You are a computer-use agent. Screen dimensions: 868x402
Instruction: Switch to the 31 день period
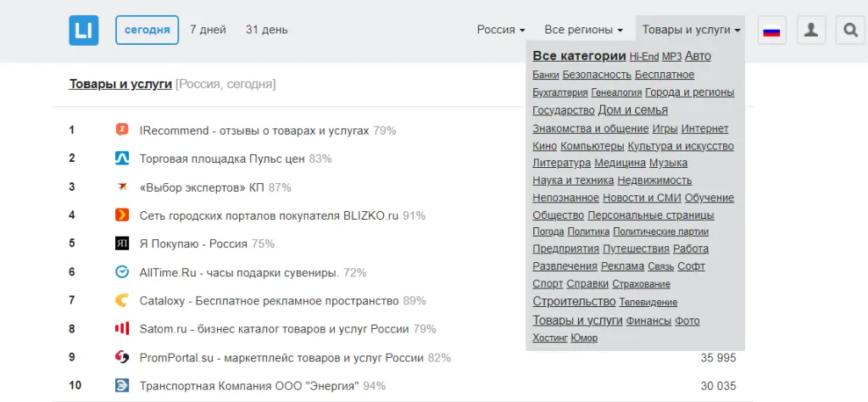coord(266,30)
